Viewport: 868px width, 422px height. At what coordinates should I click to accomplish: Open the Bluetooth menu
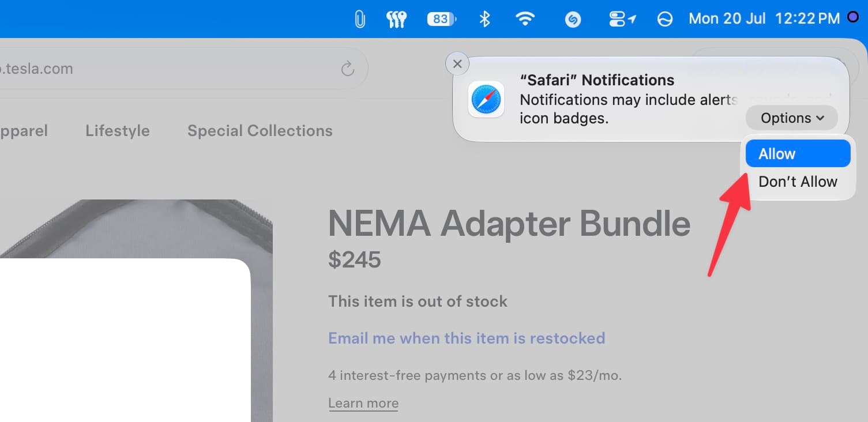click(484, 20)
